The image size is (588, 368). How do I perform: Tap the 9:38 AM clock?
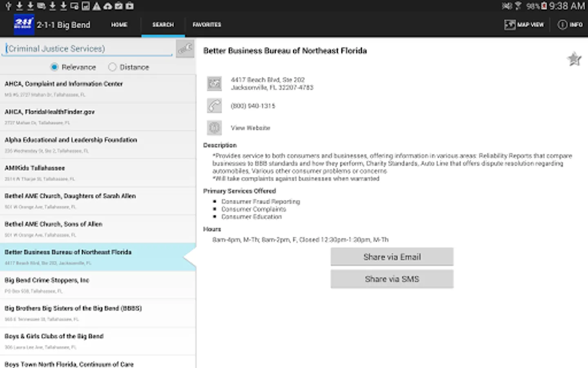point(567,6)
